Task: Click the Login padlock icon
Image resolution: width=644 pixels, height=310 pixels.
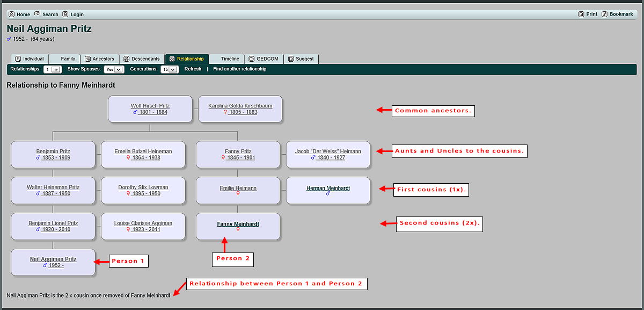Action: [x=65, y=15]
